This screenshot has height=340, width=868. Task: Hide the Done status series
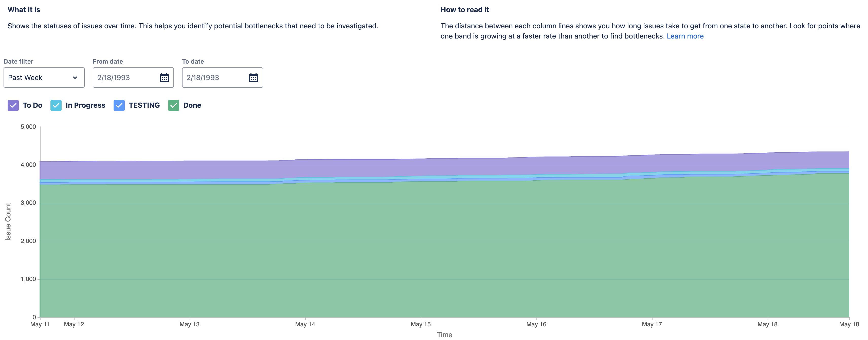174,105
